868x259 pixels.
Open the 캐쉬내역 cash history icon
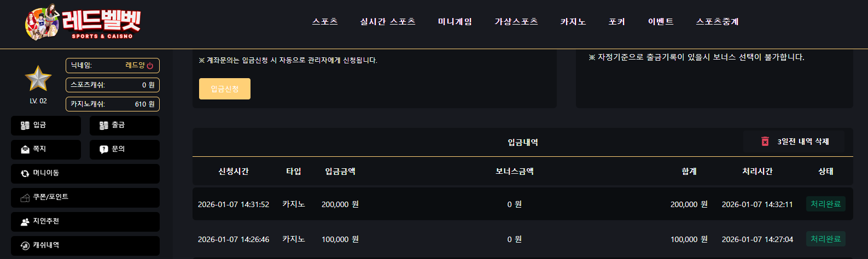[x=25, y=246]
